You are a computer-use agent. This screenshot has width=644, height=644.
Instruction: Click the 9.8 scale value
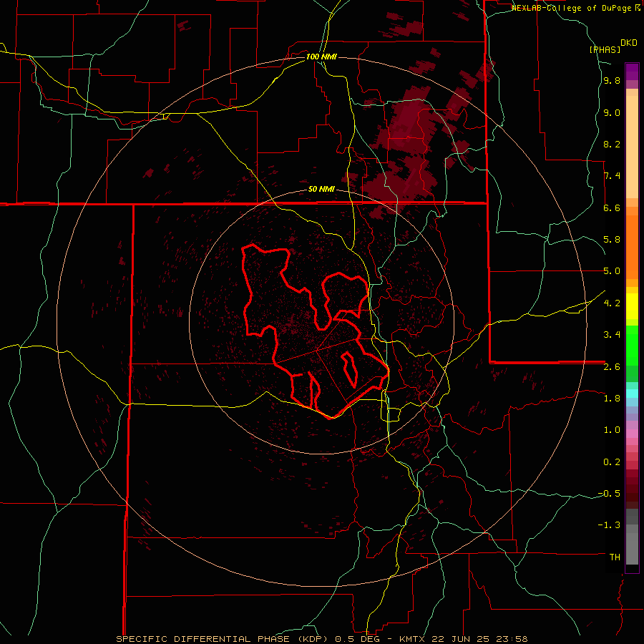pos(612,81)
